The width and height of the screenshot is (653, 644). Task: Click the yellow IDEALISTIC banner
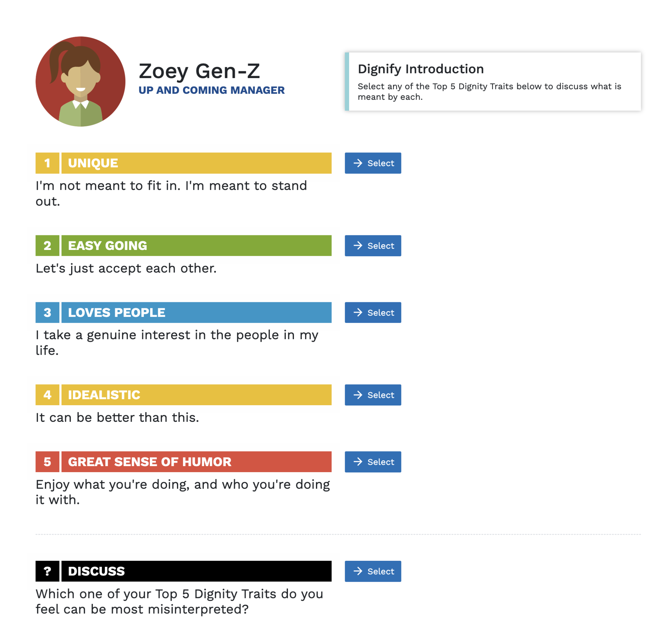click(x=196, y=395)
